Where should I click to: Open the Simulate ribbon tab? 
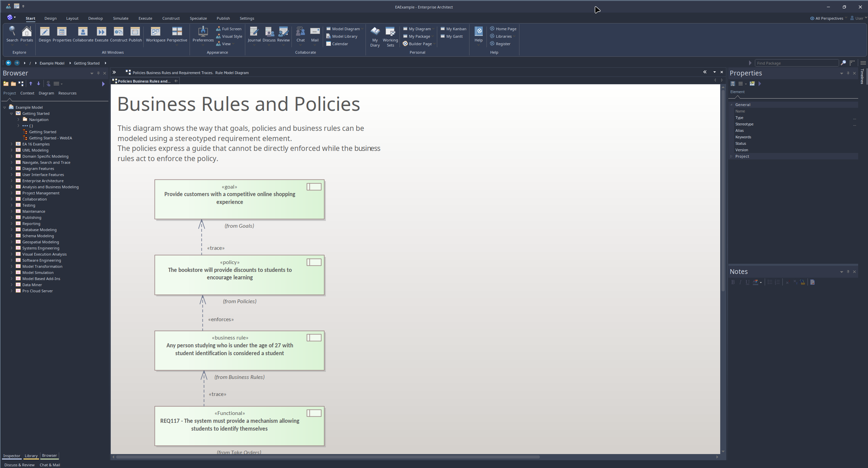click(x=121, y=18)
